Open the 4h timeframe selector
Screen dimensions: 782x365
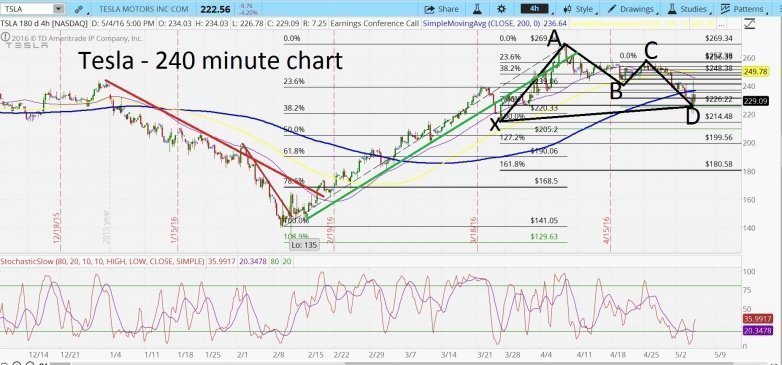pyautogui.click(x=534, y=9)
